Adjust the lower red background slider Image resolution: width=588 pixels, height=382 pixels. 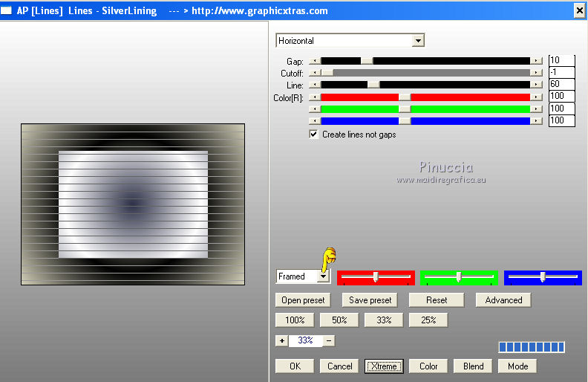click(x=376, y=277)
